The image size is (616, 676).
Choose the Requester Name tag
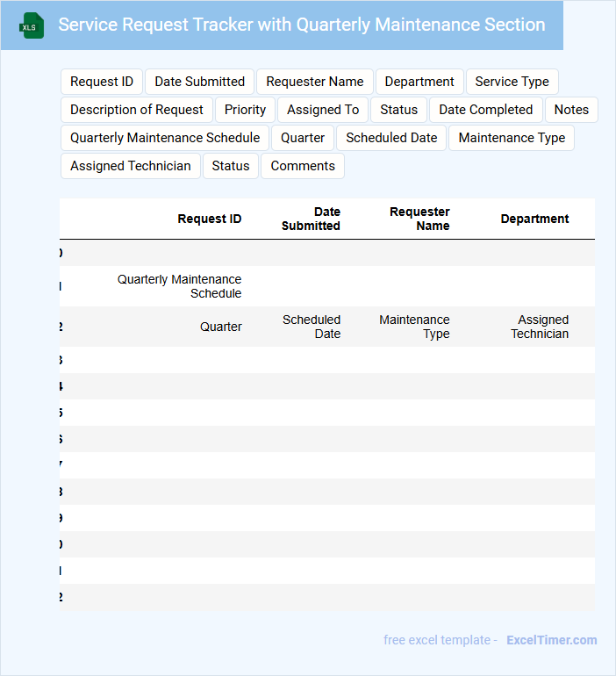pos(315,82)
